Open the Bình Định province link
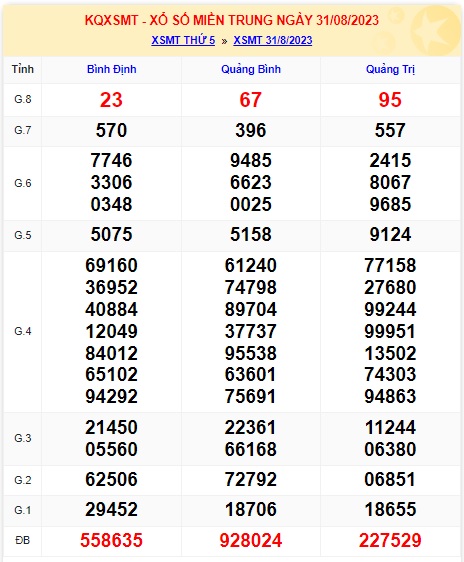The height and width of the screenshot is (562, 464). pyautogui.click(x=111, y=69)
